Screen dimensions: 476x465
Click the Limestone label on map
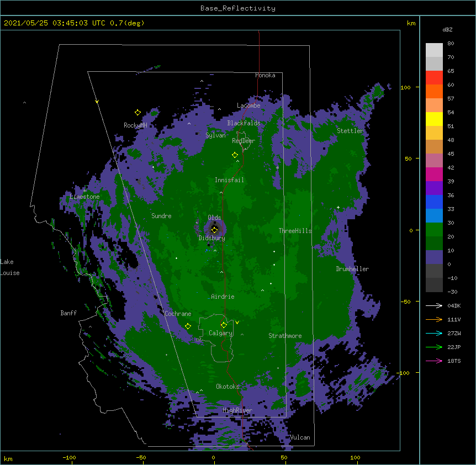coord(84,197)
